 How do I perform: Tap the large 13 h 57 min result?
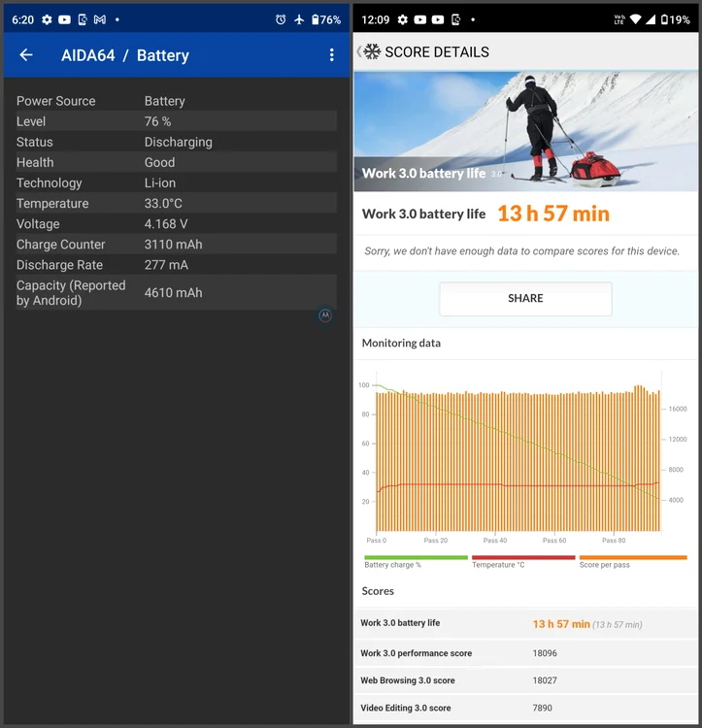(553, 214)
